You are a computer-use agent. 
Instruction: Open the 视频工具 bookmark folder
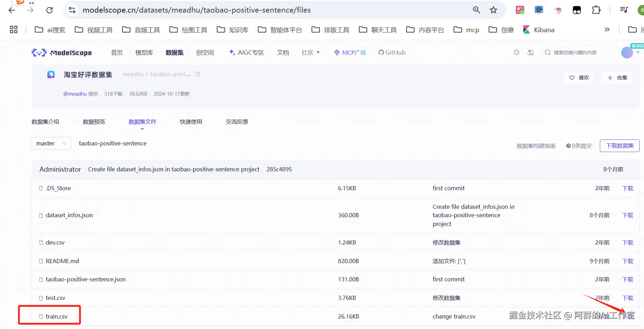(x=94, y=30)
